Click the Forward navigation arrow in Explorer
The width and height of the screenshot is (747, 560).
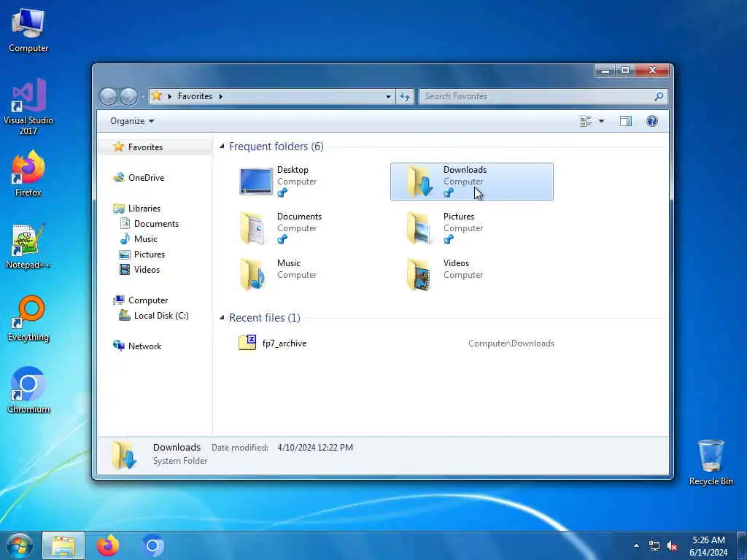coord(128,97)
